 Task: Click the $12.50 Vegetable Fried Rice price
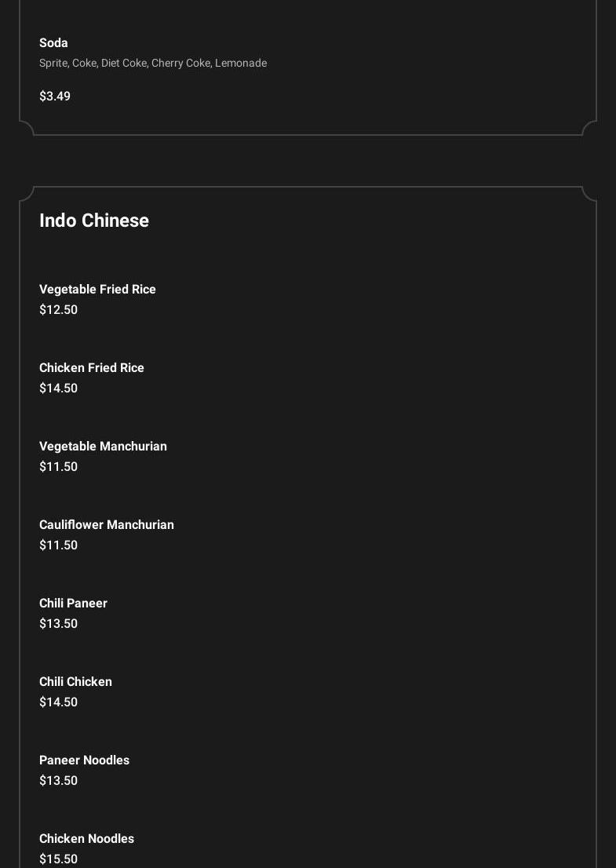(58, 310)
